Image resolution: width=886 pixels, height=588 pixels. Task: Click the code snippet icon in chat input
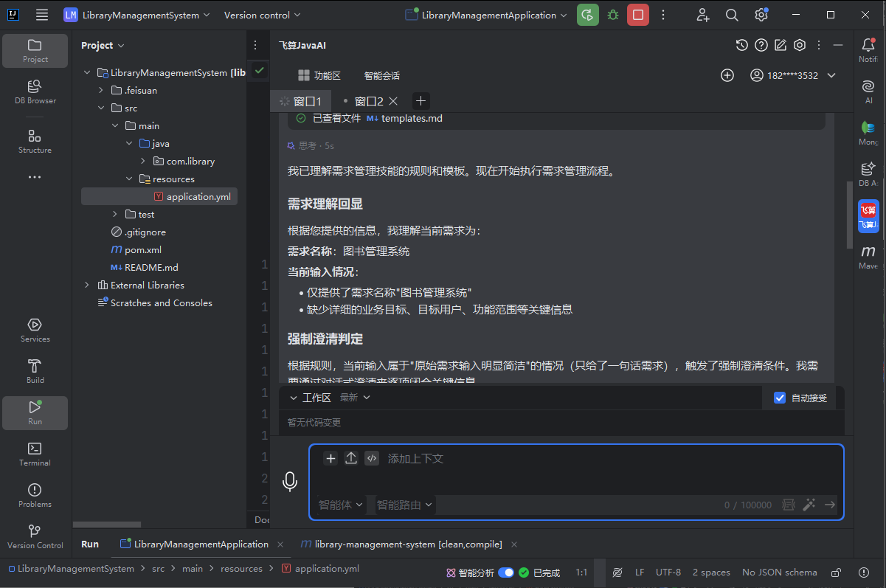pos(372,458)
